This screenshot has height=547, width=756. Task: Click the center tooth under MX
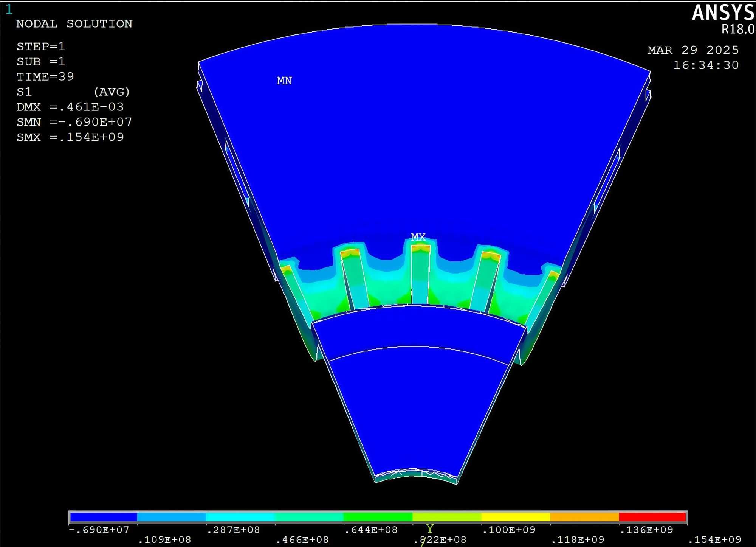pos(420,274)
